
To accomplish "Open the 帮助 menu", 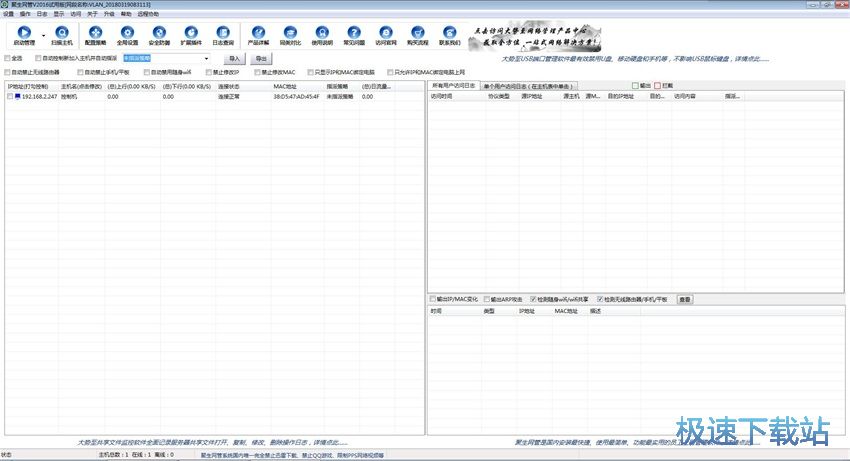I will [126, 14].
